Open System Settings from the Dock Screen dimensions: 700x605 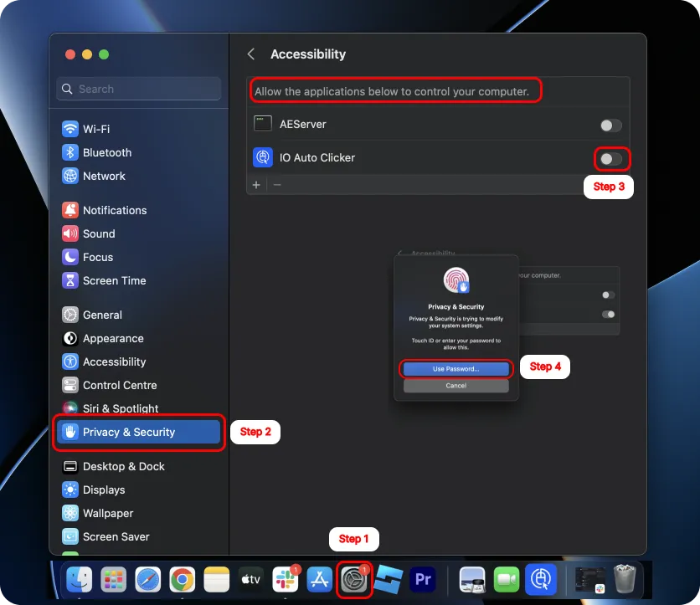[354, 579]
